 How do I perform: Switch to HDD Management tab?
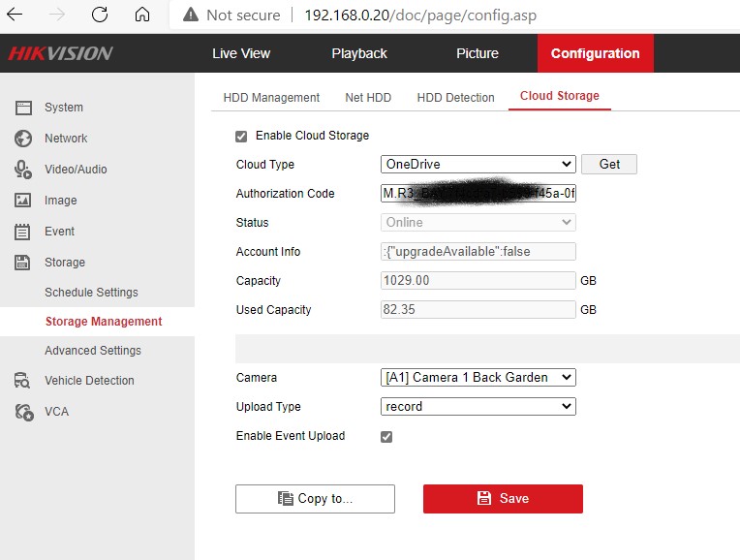click(x=271, y=98)
